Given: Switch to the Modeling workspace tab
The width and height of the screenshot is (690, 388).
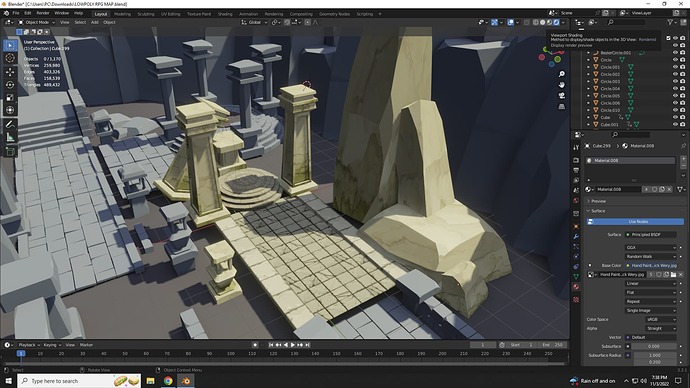Looking at the screenshot, I should 122,14.
